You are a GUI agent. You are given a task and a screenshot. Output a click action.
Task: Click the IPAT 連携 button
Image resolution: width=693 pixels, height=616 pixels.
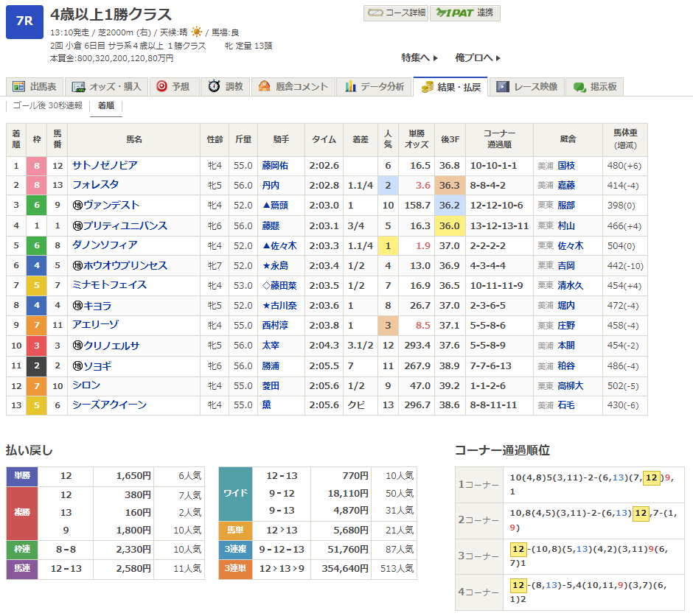[x=465, y=13]
